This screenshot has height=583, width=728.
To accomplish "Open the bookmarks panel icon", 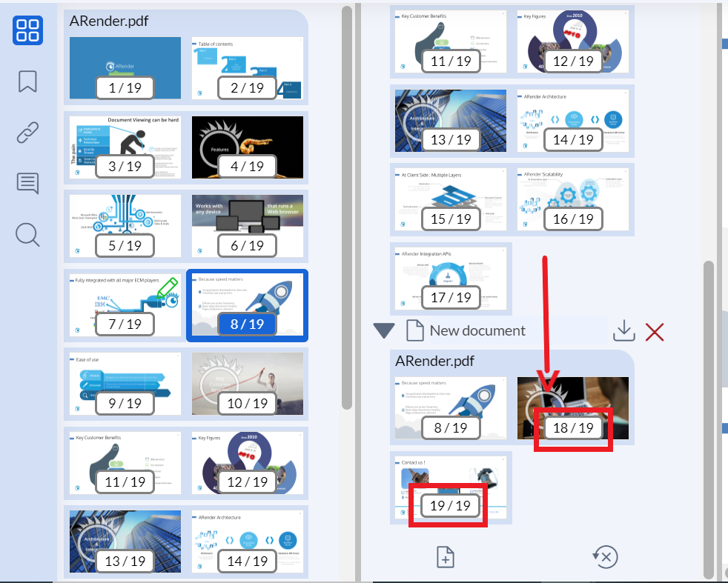I will (x=27, y=81).
